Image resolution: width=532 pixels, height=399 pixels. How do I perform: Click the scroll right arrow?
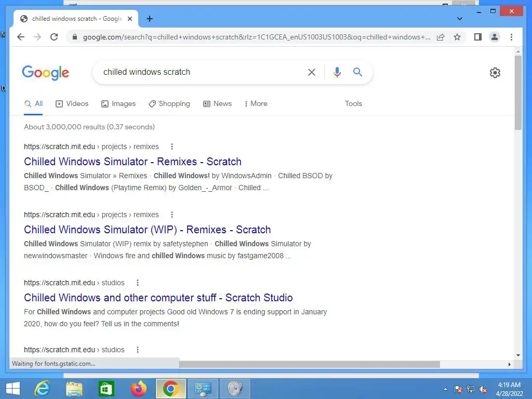point(509,364)
